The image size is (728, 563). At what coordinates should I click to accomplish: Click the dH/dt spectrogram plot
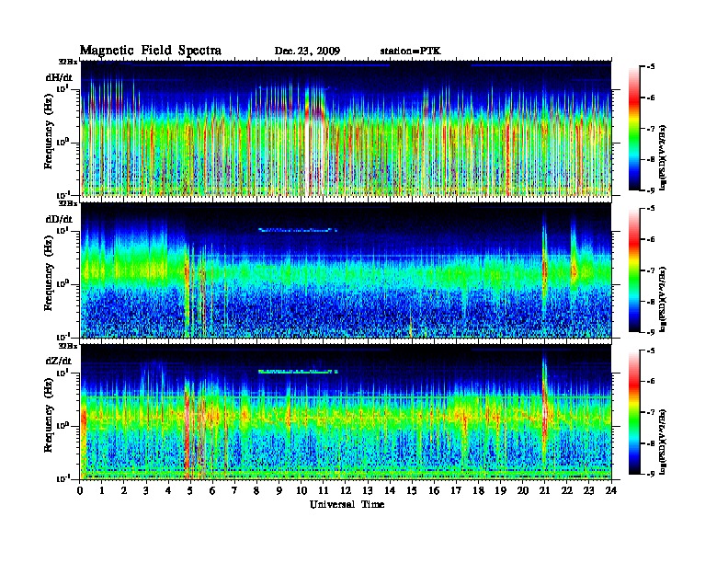point(346,128)
